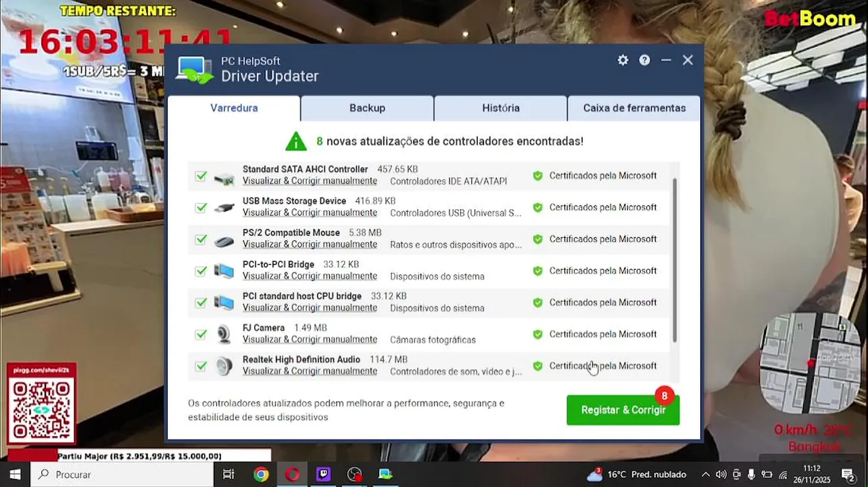Open Visualizar & Corrigir manualmente for SATA AHCI

[310, 181]
